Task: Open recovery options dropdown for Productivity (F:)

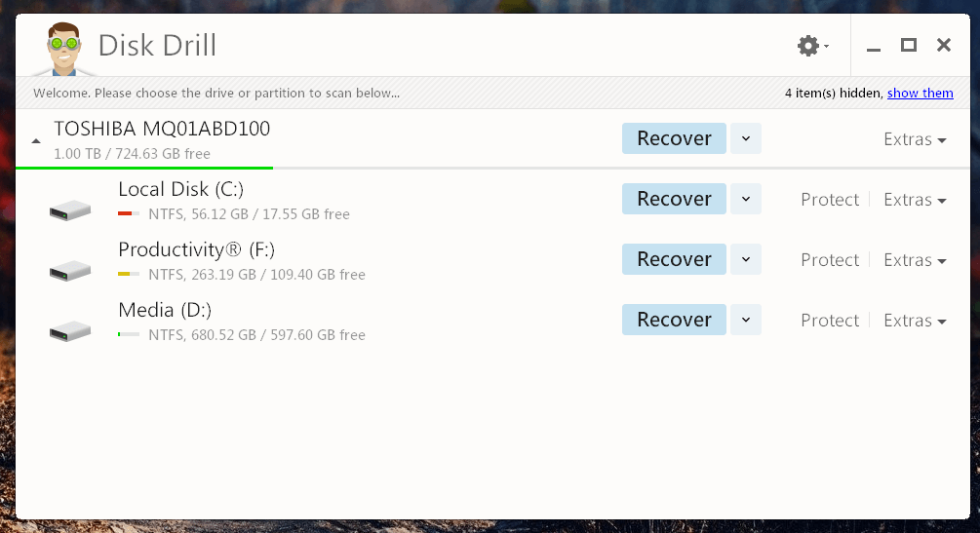Action: point(746,259)
